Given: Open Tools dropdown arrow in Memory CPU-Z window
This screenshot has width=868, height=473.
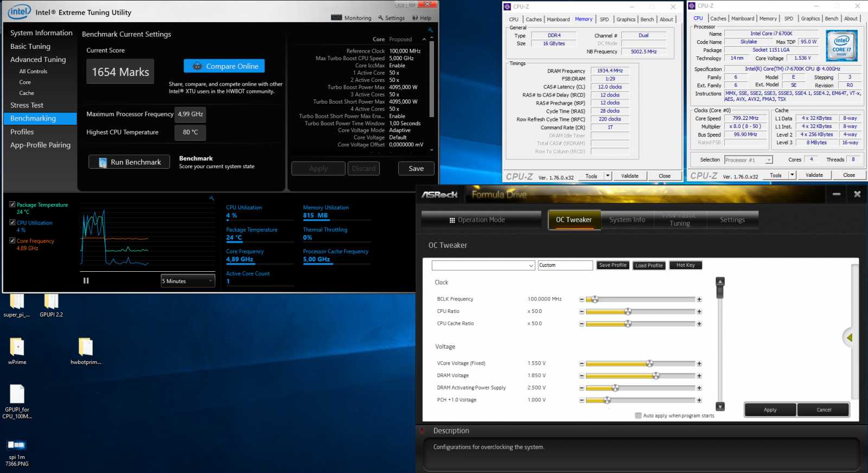Looking at the screenshot, I should tap(608, 176).
